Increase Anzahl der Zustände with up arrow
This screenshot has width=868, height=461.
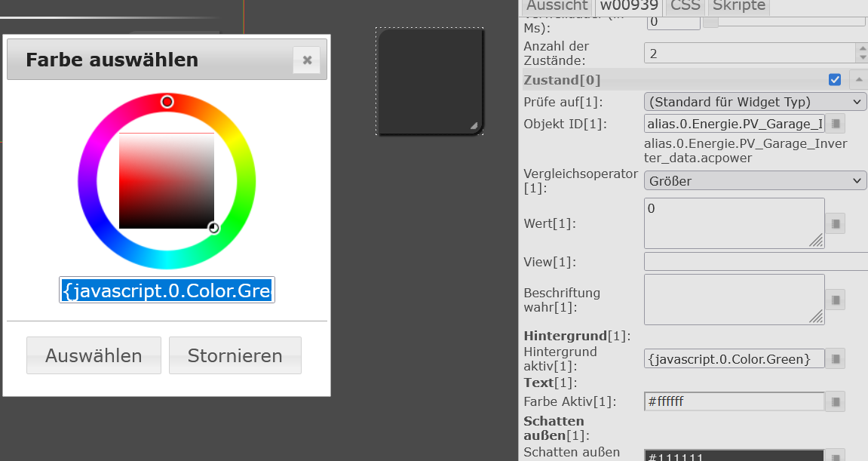[x=862, y=48]
